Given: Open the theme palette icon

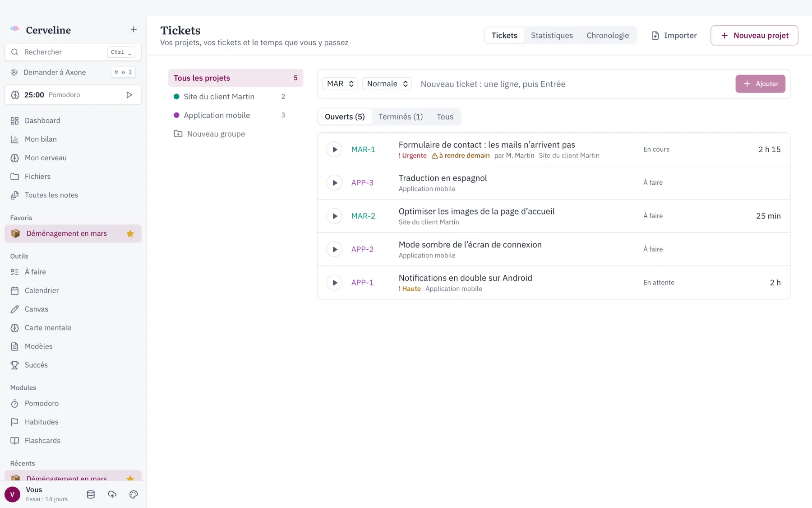Looking at the screenshot, I should click(134, 494).
